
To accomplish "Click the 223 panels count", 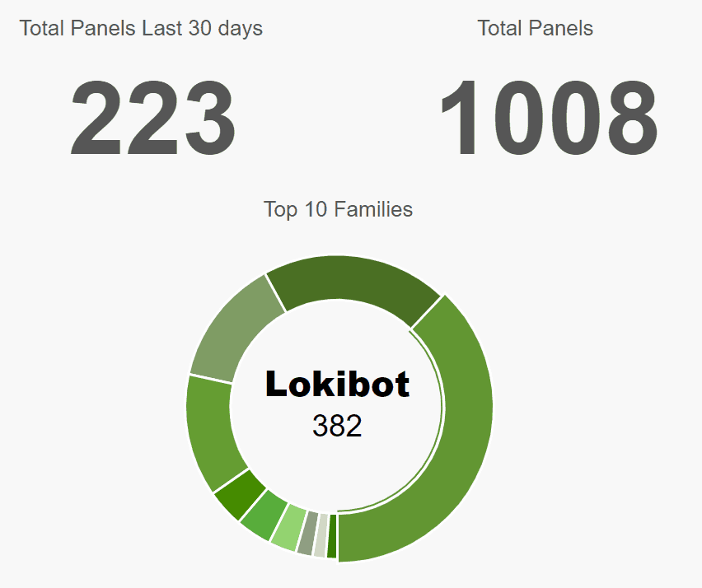I will [152, 118].
